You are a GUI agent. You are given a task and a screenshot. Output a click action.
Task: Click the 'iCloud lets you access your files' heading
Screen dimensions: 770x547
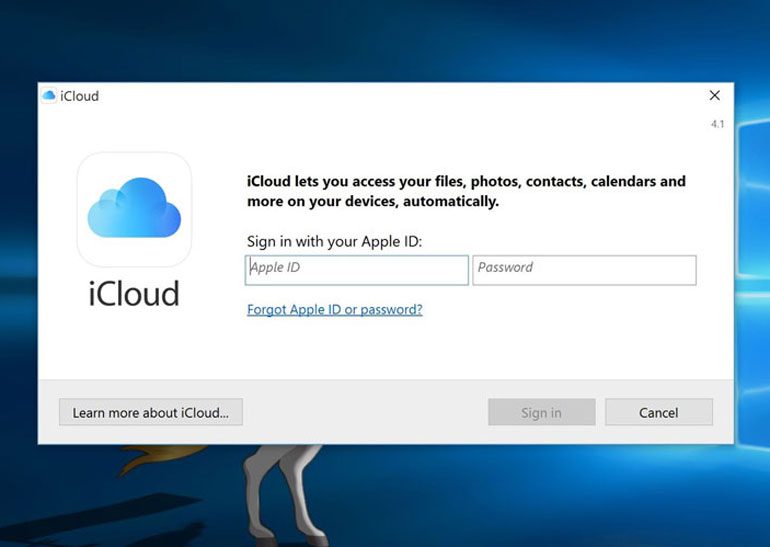pyautogui.click(x=466, y=191)
